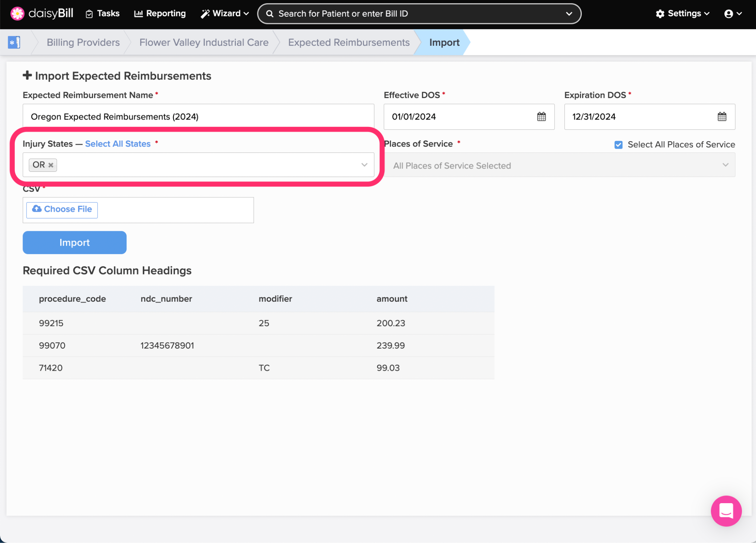Remove the OR state tag
Image resolution: width=756 pixels, height=543 pixels.
coord(51,165)
